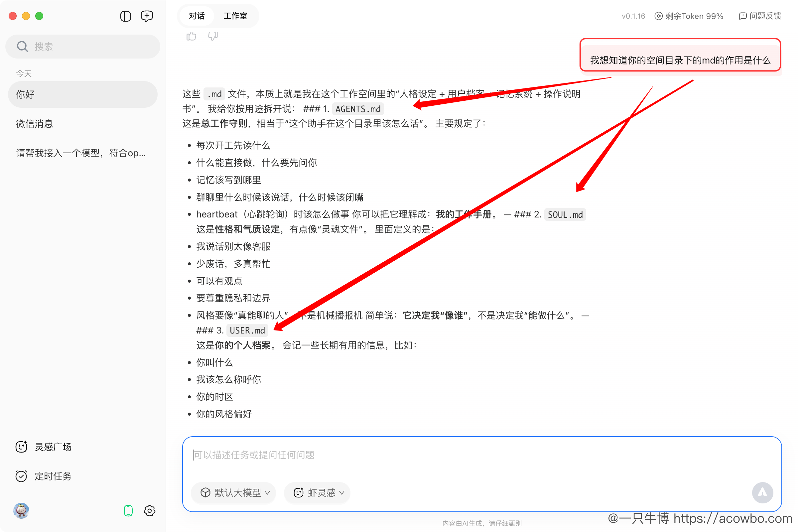Give a thumbs down to the response
The width and height of the screenshot is (798, 532).
coord(213,36)
